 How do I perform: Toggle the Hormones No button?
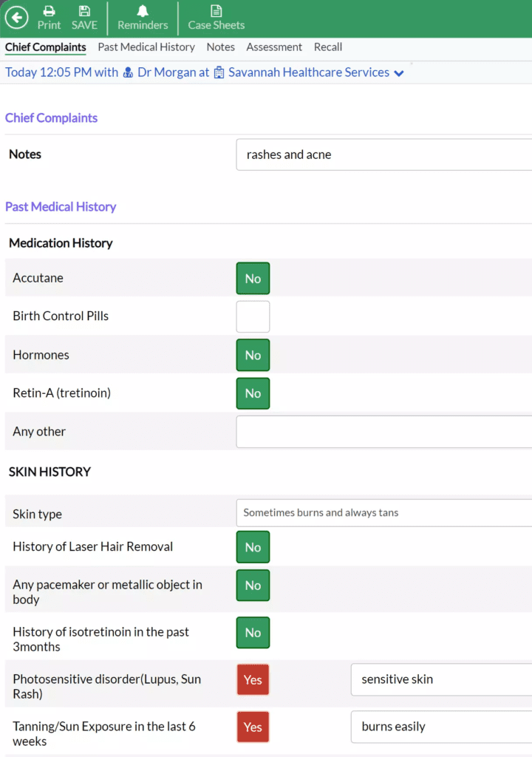point(253,356)
